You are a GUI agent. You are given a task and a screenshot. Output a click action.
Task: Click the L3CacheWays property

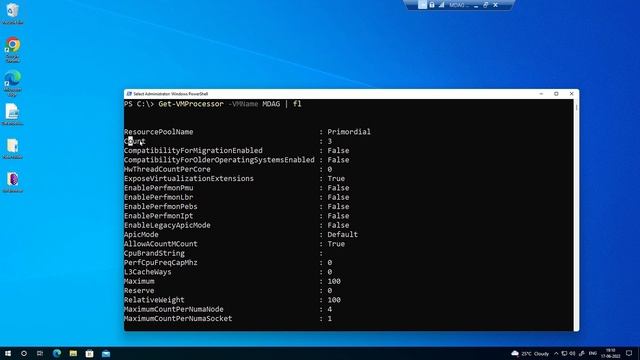147,272
